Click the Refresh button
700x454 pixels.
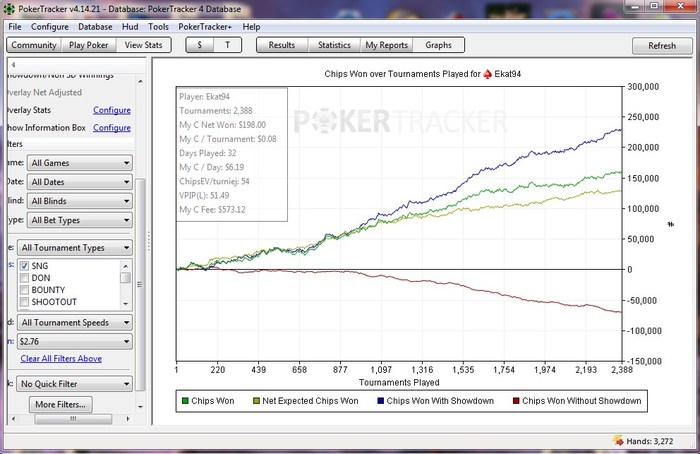(662, 46)
